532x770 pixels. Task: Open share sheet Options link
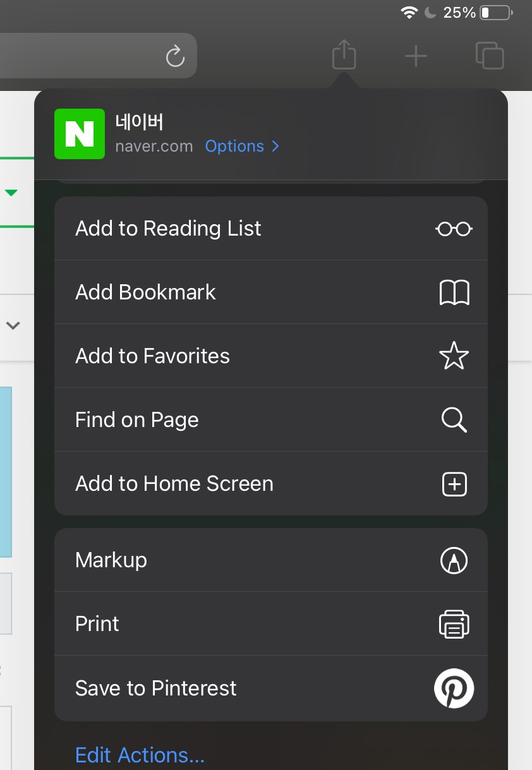pos(234,146)
